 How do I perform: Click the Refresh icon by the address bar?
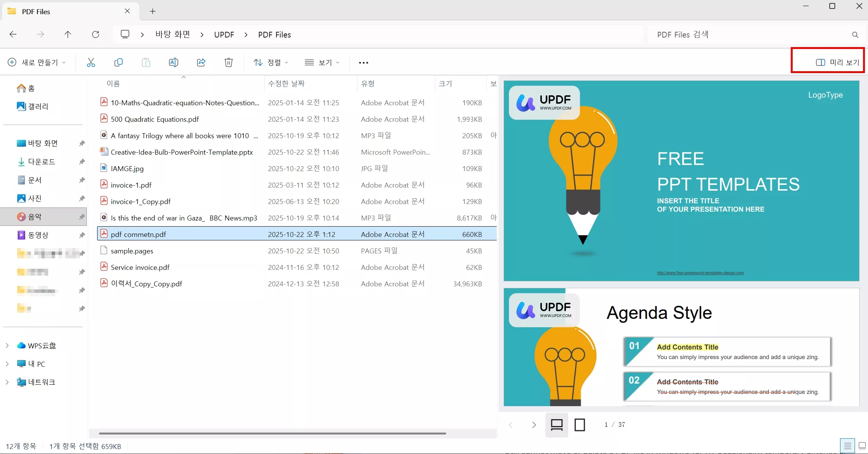click(96, 34)
